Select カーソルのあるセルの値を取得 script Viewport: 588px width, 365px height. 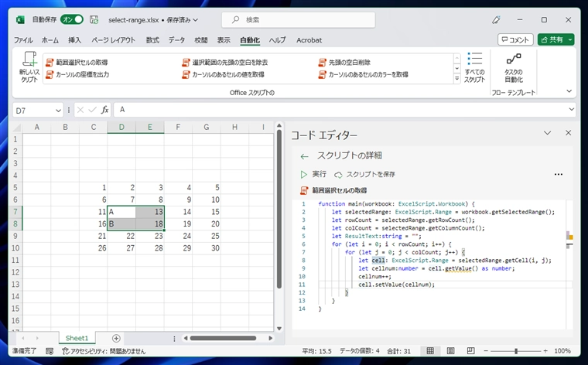(223, 74)
